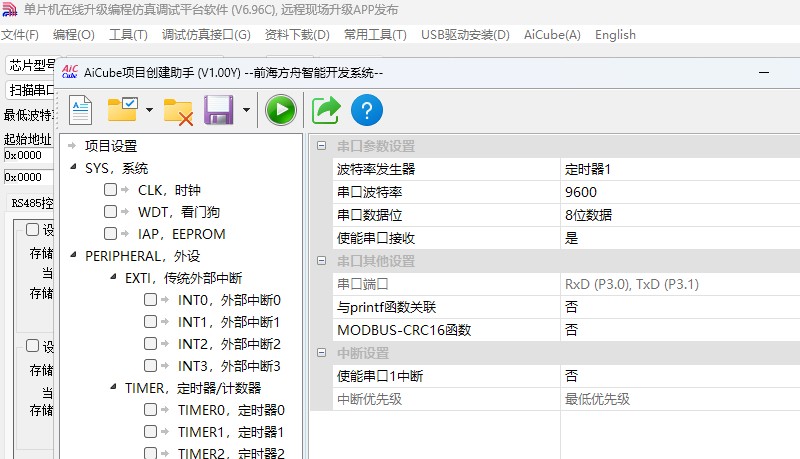Enable the CLK, 时钟 checkbox
This screenshot has width=800, height=459.
click(111, 190)
